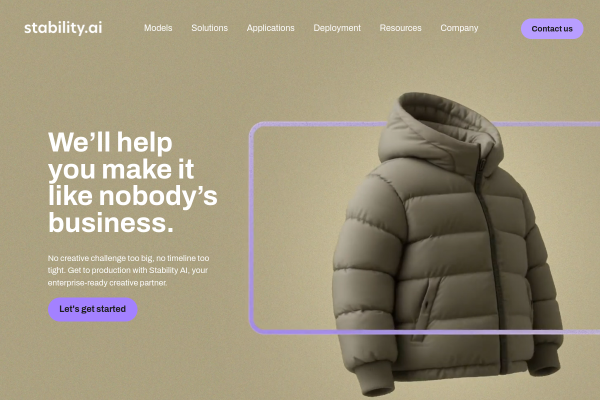Click the word "business." in the headline
Image resolution: width=600 pixels, height=400 pixels.
point(111,223)
